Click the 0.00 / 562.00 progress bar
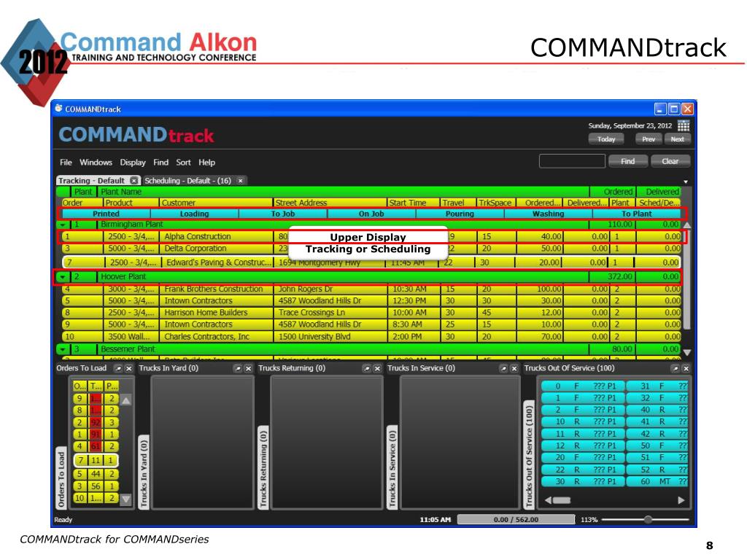747x560 pixels. coord(516,519)
